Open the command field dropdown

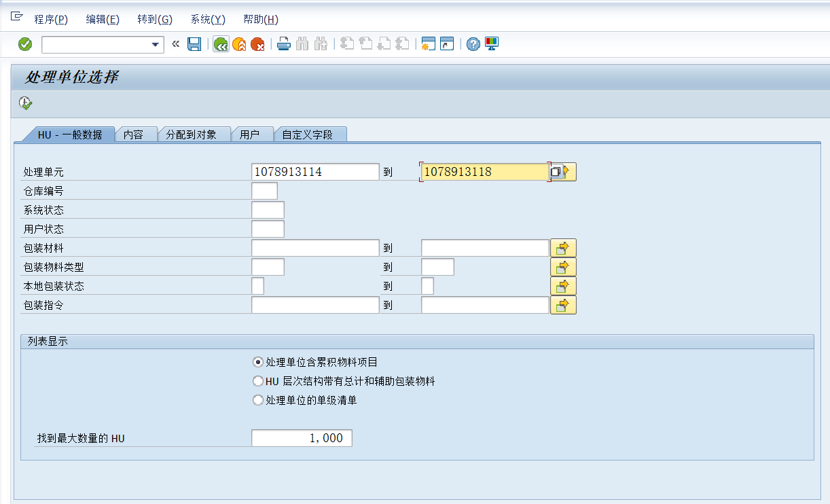(156, 44)
